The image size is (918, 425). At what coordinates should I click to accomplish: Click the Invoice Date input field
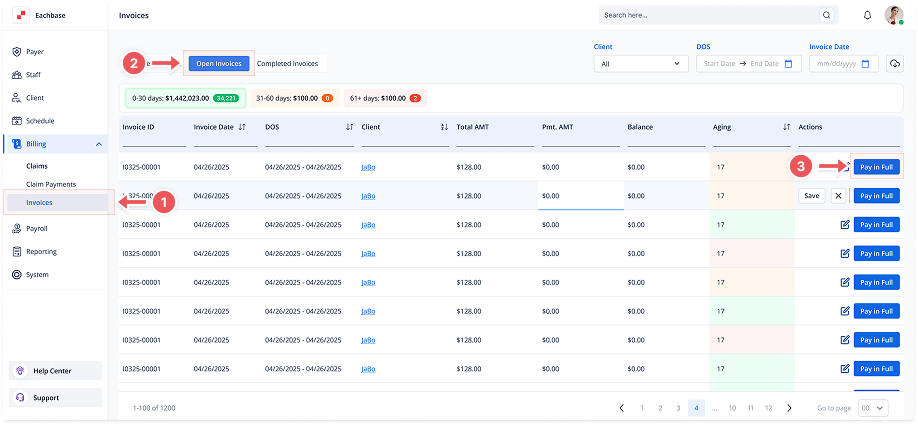click(x=838, y=64)
